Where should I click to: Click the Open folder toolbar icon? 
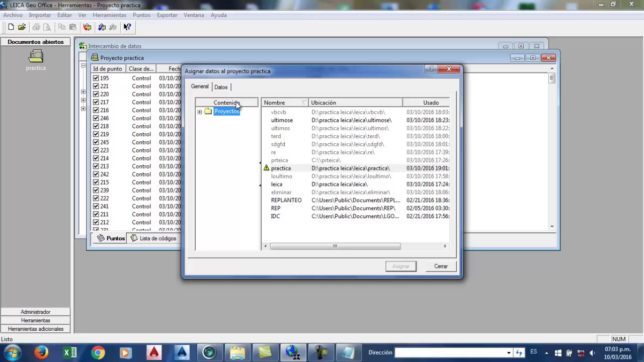click(22, 27)
